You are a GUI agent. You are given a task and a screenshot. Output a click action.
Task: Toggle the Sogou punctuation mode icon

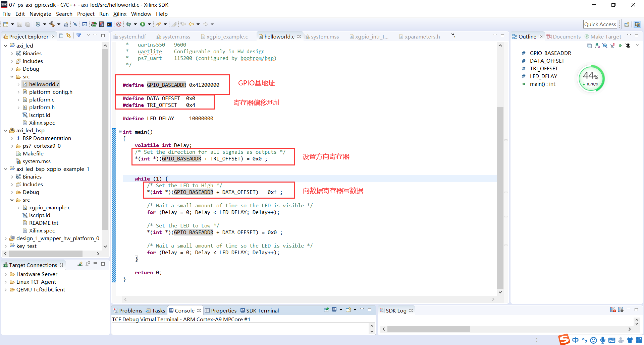click(585, 340)
